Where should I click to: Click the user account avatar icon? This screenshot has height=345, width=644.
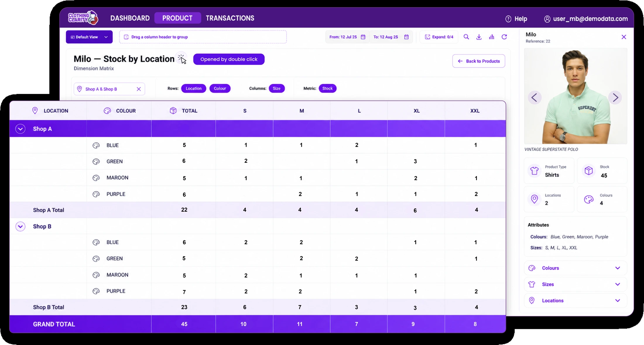547,19
